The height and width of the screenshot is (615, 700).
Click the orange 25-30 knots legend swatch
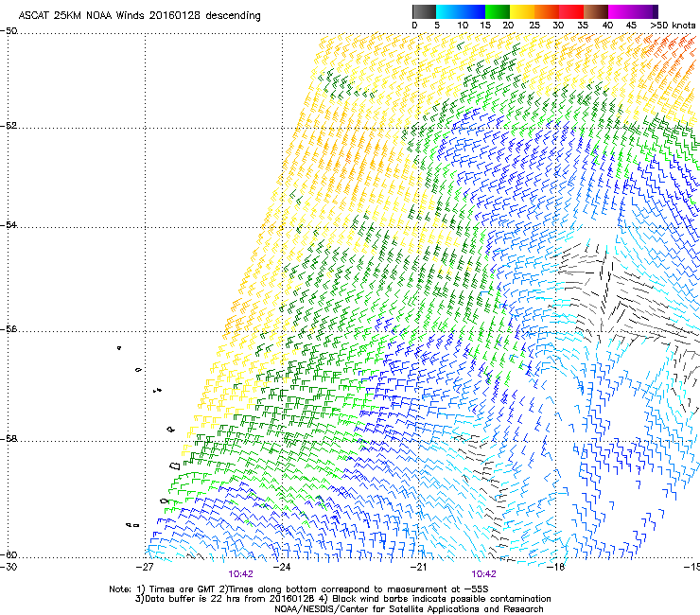pyautogui.click(x=547, y=11)
